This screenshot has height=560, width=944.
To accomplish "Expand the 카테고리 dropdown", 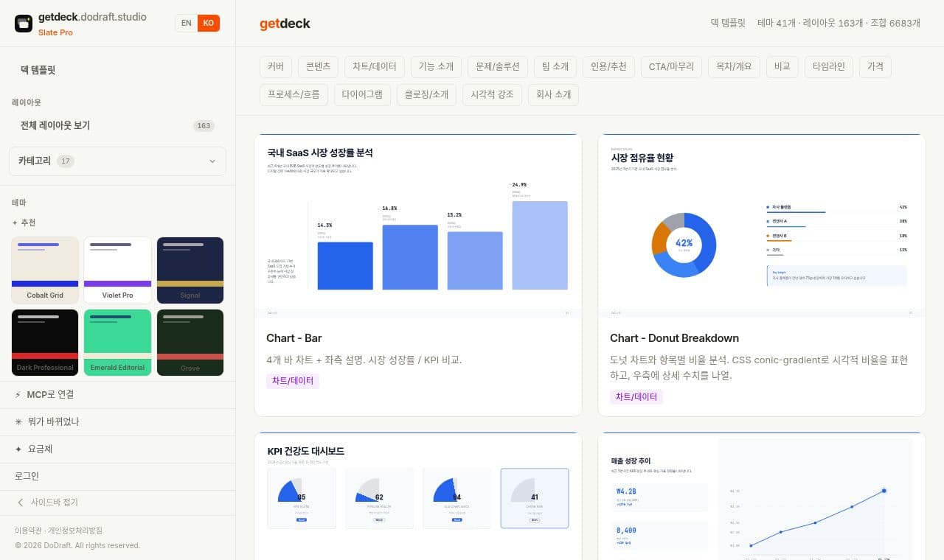I will point(117,161).
